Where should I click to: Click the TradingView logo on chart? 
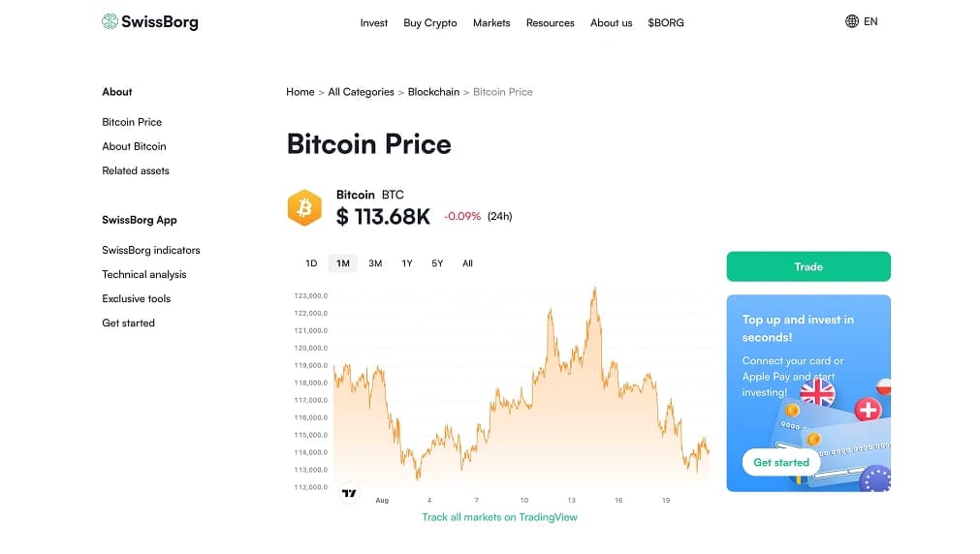(x=350, y=493)
